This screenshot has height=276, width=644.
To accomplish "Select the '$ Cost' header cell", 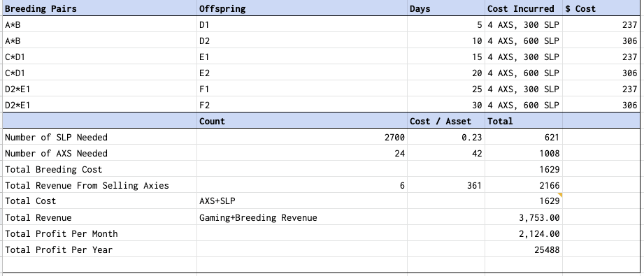I will 601,8.
